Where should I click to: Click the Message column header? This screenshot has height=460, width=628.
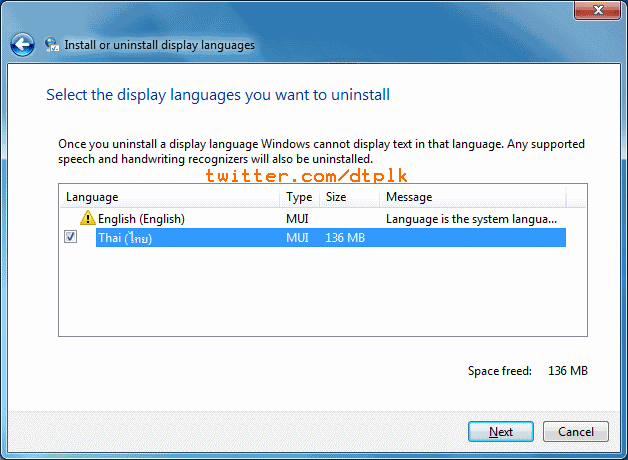coord(473,197)
